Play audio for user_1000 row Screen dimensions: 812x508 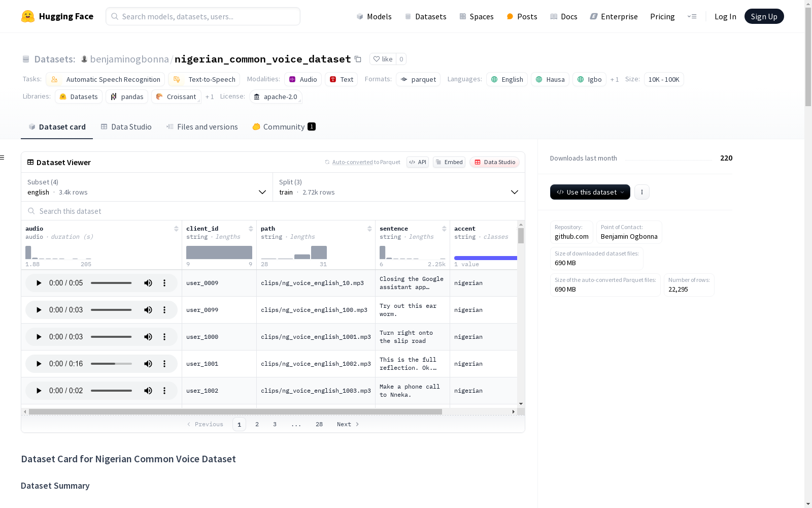point(39,337)
